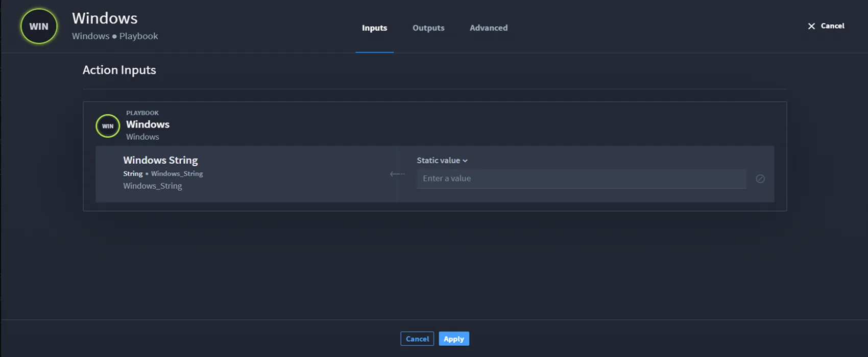Switch to the Inputs tab
The image size is (868, 357).
point(374,28)
